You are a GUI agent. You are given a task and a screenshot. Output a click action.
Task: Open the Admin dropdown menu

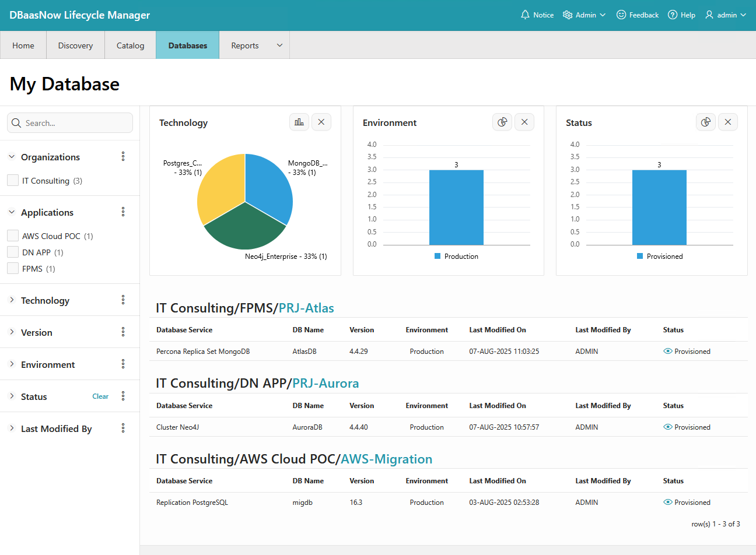pos(584,15)
